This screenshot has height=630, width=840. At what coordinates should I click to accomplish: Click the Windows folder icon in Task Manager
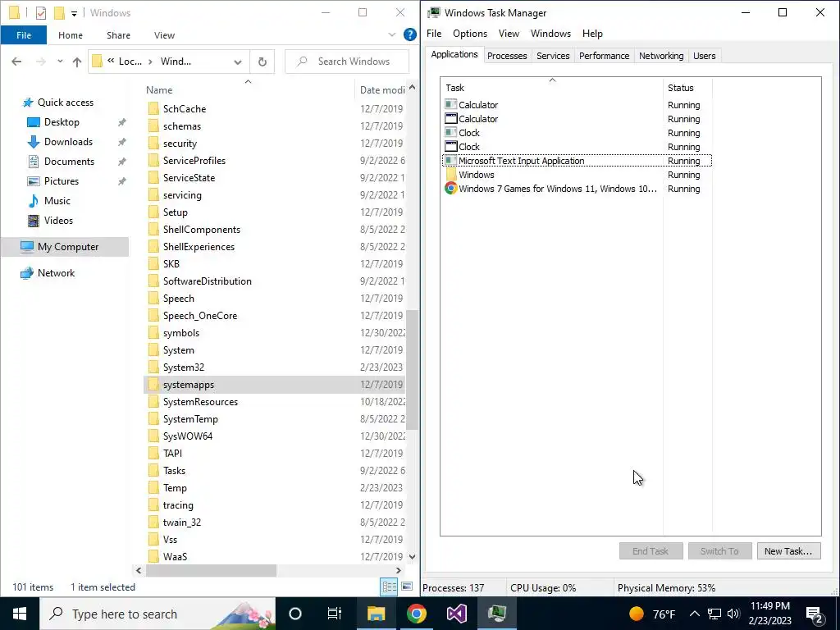click(x=451, y=174)
